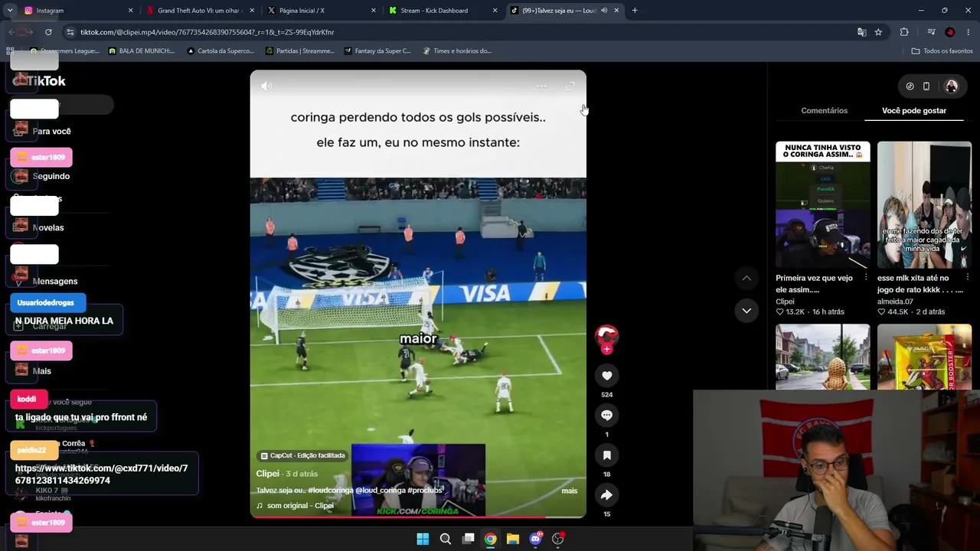Open the video comments bubble icon
The image size is (980, 551).
[x=606, y=415]
